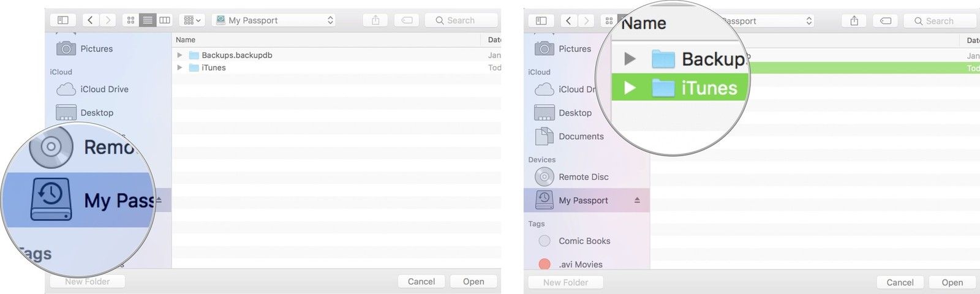Click the Search field in right window
980x294 pixels.
(x=940, y=21)
